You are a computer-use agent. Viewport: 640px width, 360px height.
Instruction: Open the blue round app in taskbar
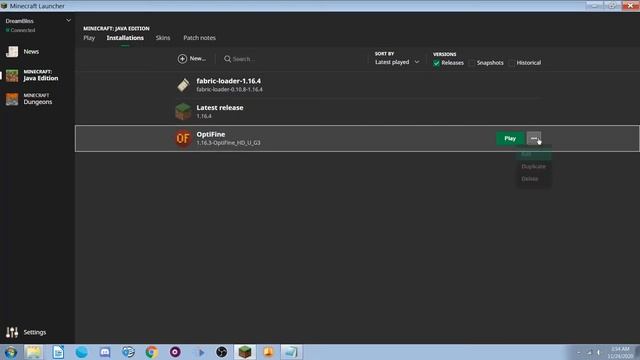(x=82, y=352)
